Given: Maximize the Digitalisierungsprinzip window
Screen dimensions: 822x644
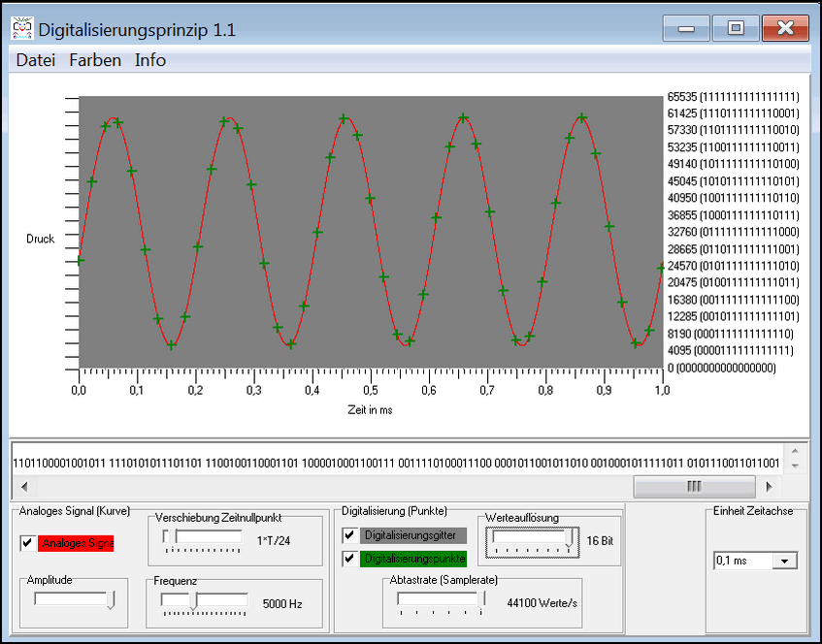Looking at the screenshot, I should point(736,28).
